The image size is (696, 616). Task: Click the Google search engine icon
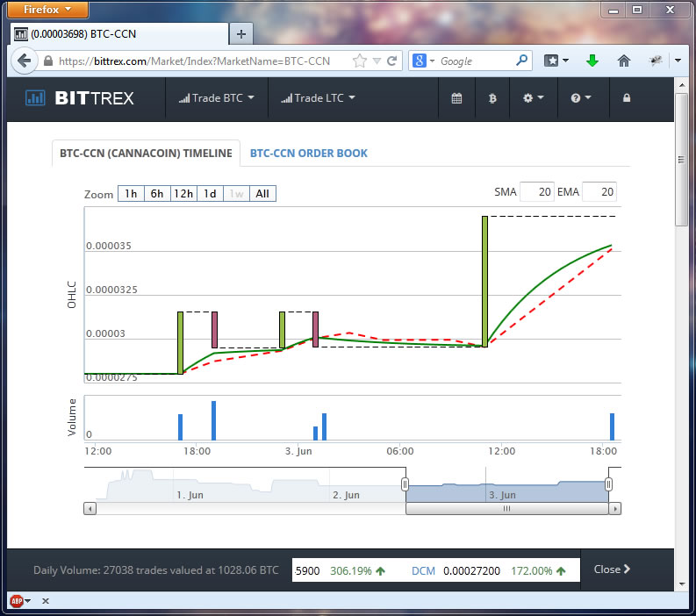point(419,61)
